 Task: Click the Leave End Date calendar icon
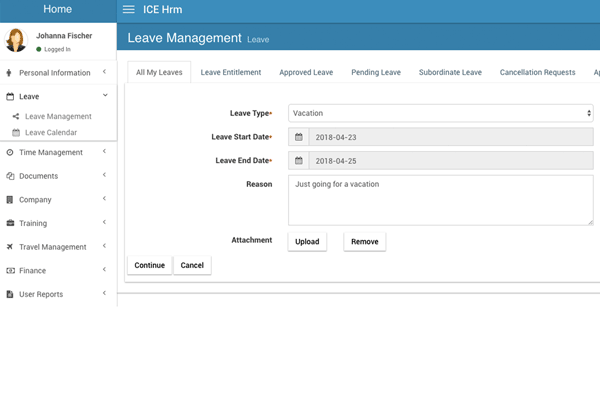pyautogui.click(x=298, y=160)
